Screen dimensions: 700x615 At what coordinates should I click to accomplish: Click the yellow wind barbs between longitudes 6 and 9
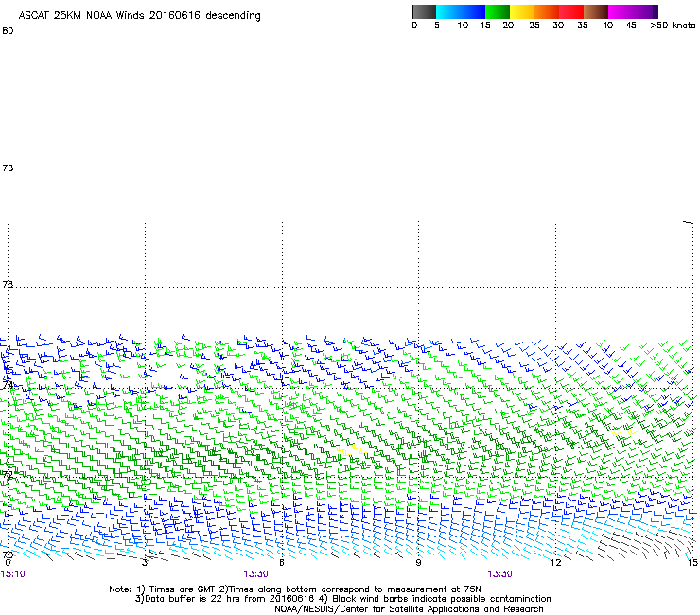[x=351, y=450]
